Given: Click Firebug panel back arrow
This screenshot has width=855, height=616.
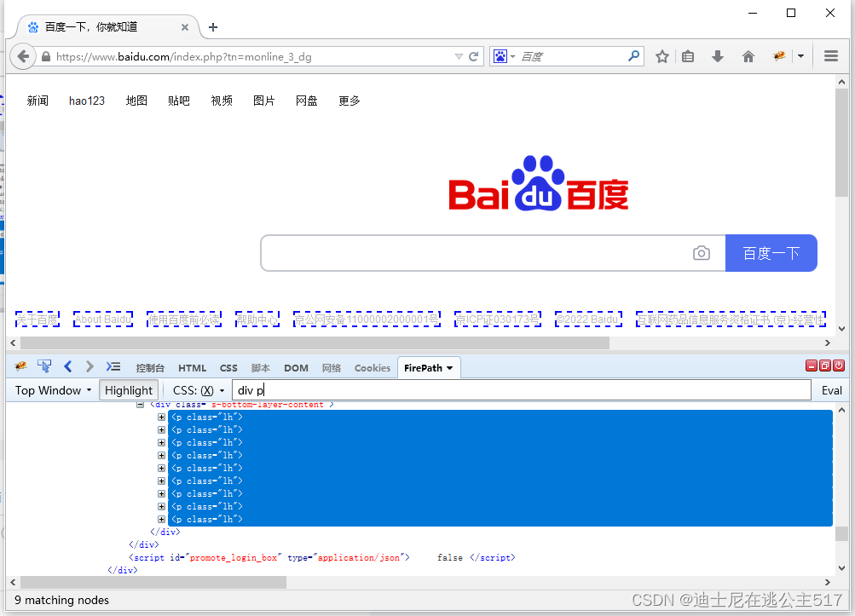Looking at the screenshot, I should (67, 366).
